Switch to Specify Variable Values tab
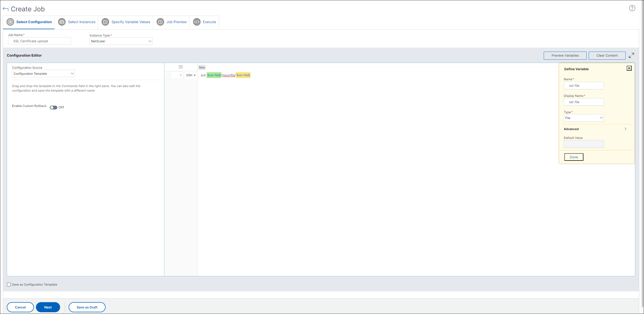 point(126,22)
